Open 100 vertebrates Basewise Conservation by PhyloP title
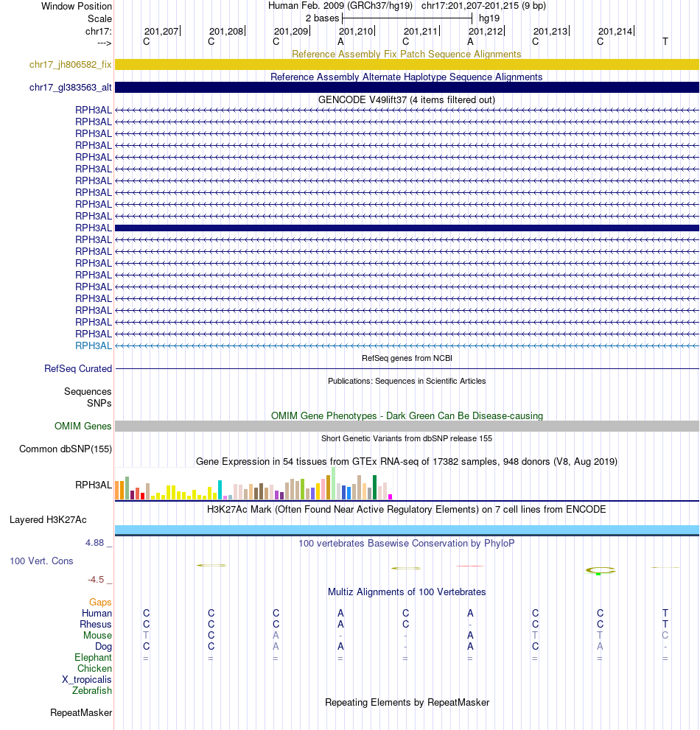This screenshot has width=700, height=730. [406, 544]
